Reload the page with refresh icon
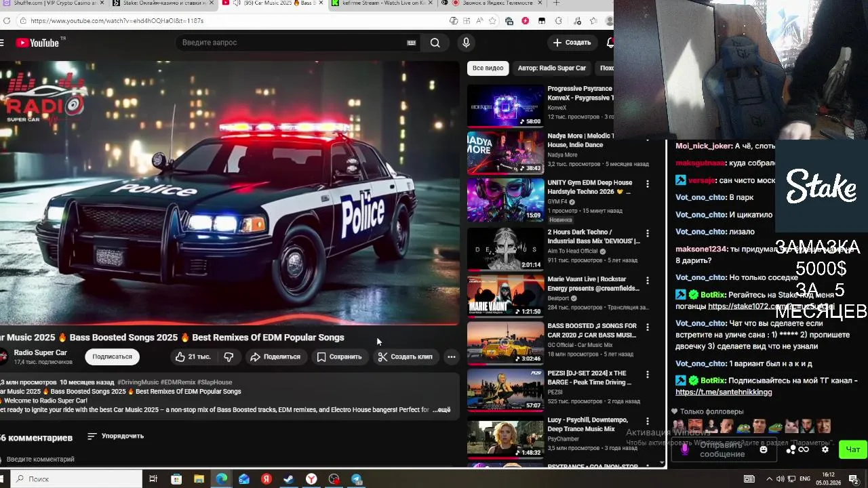This screenshot has height=488, width=868. (x=5, y=21)
